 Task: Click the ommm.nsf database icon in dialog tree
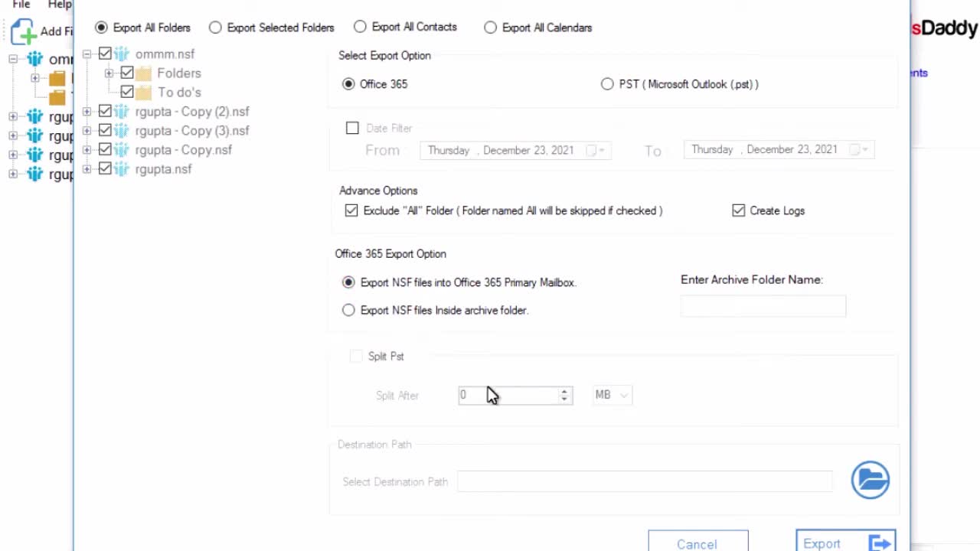coord(122,54)
